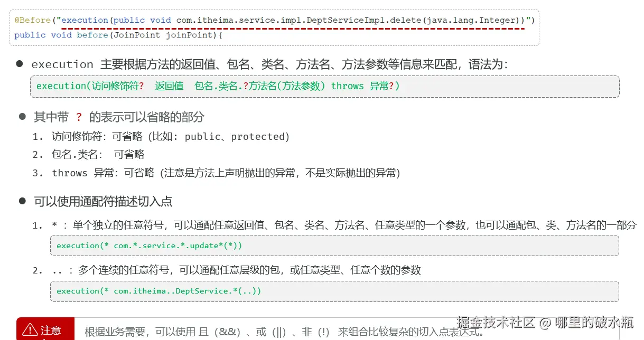This screenshot has width=644, height=340.
Task: Click the warning triangle icon beside 注意
Action: [30, 330]
